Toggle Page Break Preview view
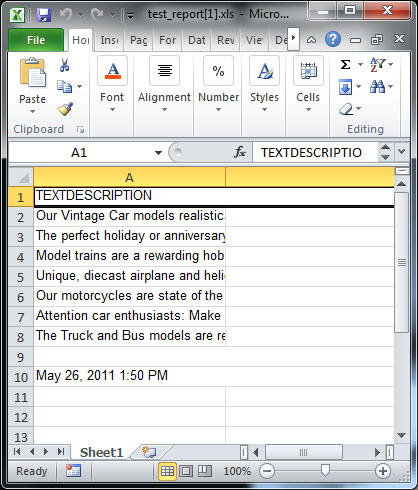Screen dimensions: 418x490 click(x=205, y=471)
